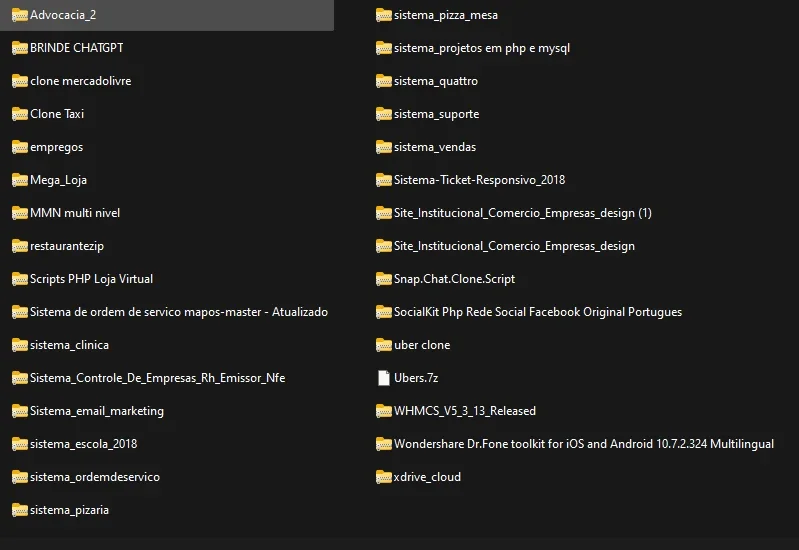799x550 pixels.
Task: Select the empregos folder icon
Action: 19,147
